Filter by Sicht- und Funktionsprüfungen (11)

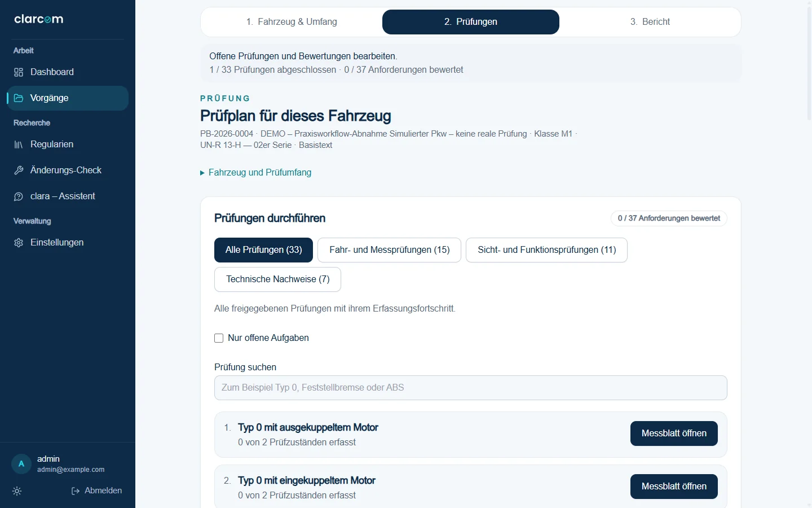click(546, 250)
